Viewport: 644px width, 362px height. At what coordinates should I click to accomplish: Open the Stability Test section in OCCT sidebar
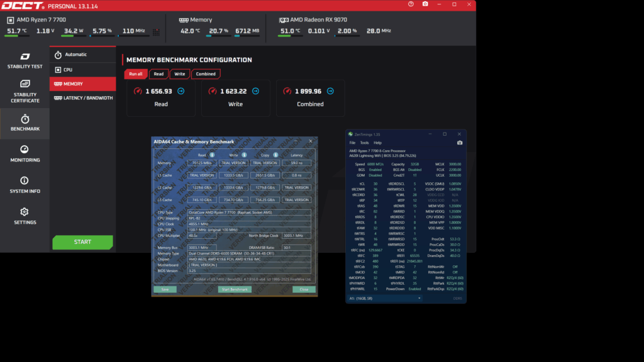(x=25, y=61)
